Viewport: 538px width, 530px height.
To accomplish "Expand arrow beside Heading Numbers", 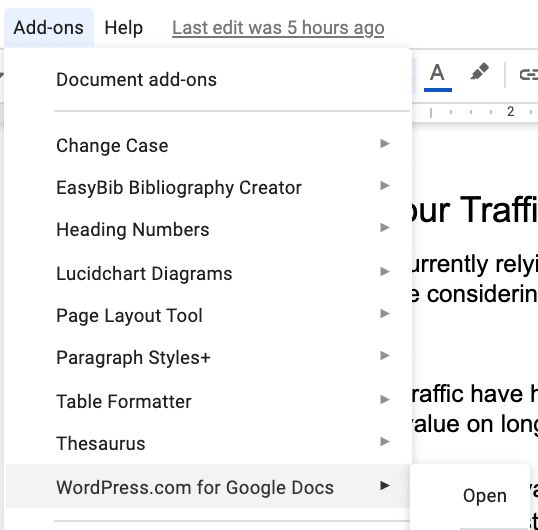I will (385, 227).
